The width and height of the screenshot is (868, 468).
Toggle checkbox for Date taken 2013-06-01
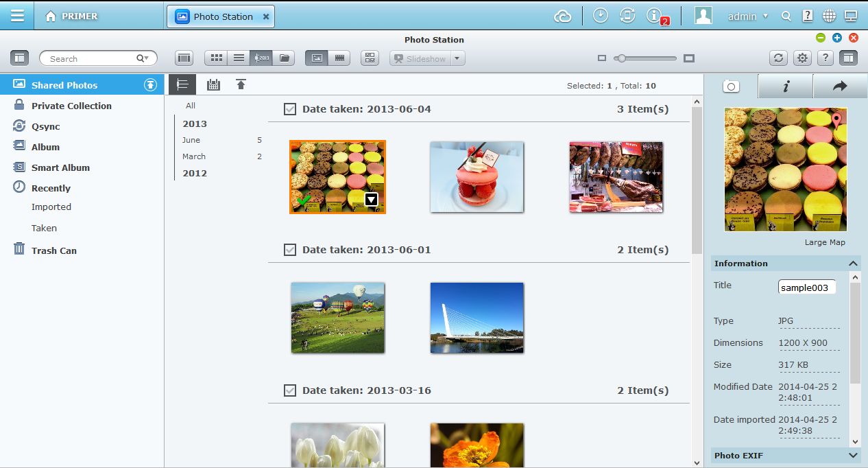click(x=290, y=250)
